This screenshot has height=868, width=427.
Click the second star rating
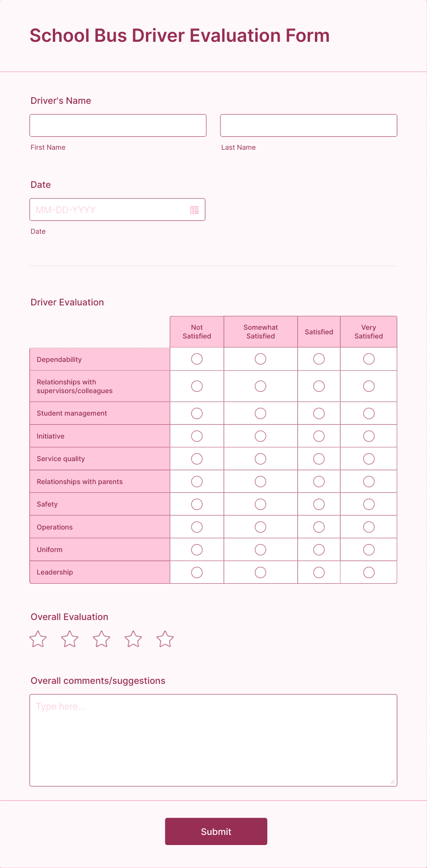[x=69, y=639]
